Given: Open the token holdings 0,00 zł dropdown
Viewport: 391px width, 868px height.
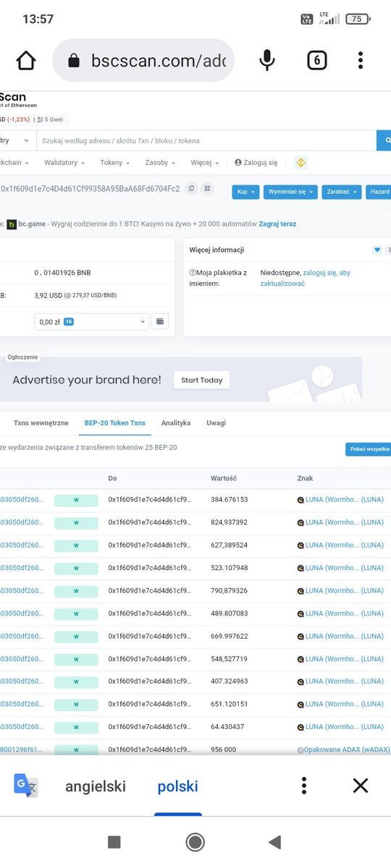Looking at the screenshot, I should 91,321.
